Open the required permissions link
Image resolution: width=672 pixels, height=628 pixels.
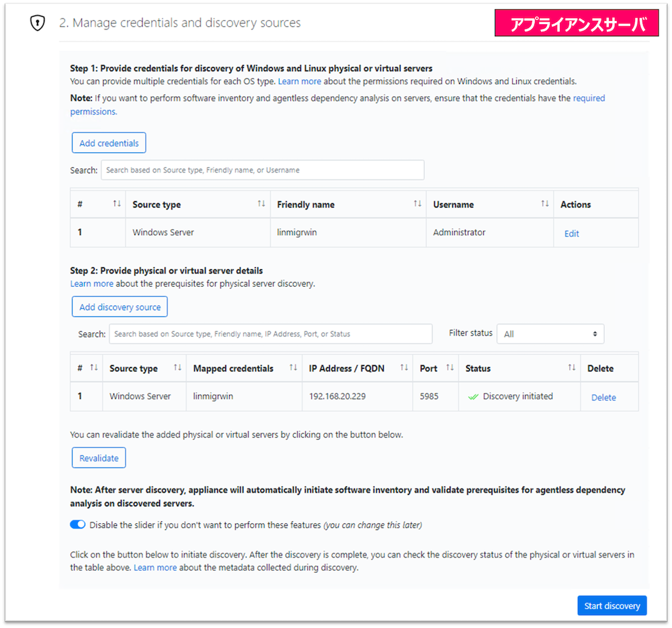tap(589, 98)
